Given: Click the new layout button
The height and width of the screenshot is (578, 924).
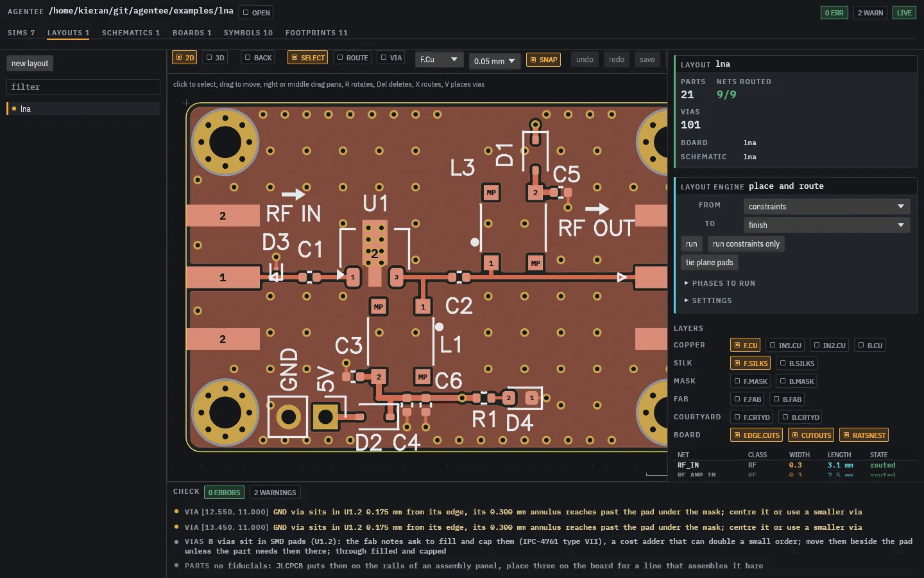Looking at the screenshot, I should 30,64.
